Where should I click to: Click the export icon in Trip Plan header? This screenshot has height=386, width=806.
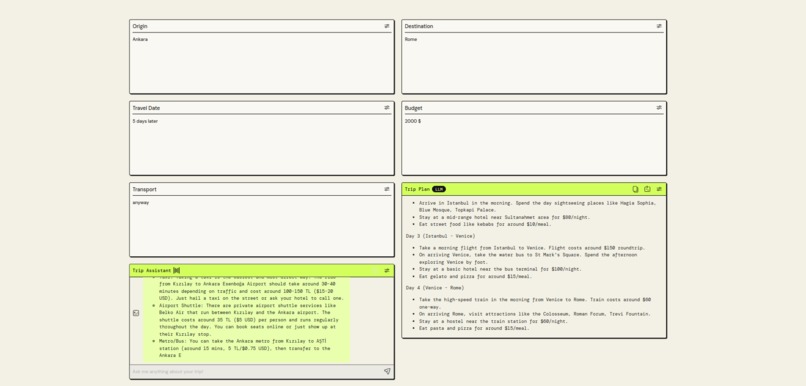647,189
